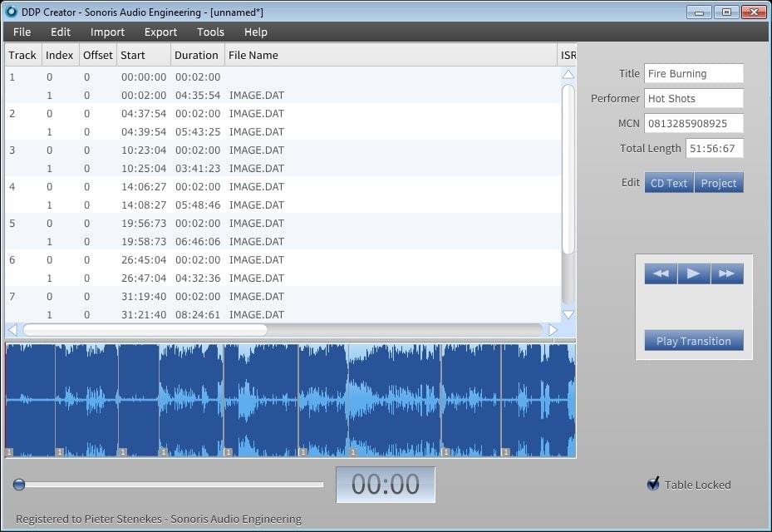Viewport: 772px width, 532px height.
Task: Open the Export menu
Action: pos(160,32)
